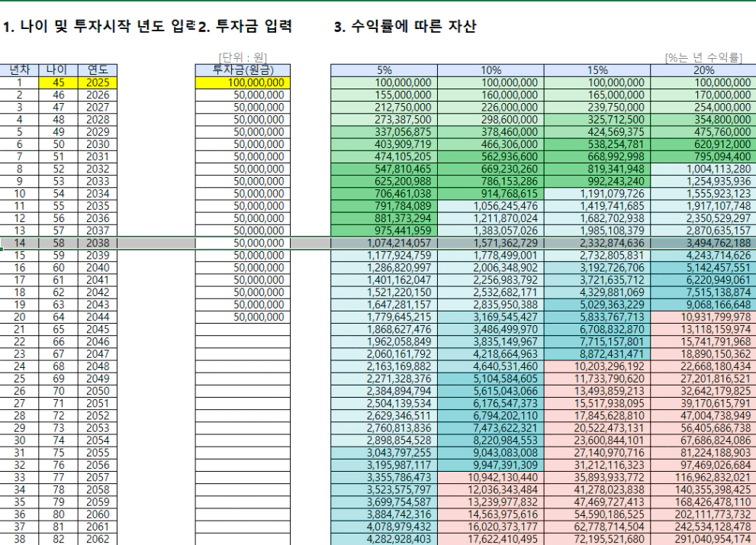Select the yellow age cell showing 45
Screen dimensions: 756x545
(x=58, y=82)
